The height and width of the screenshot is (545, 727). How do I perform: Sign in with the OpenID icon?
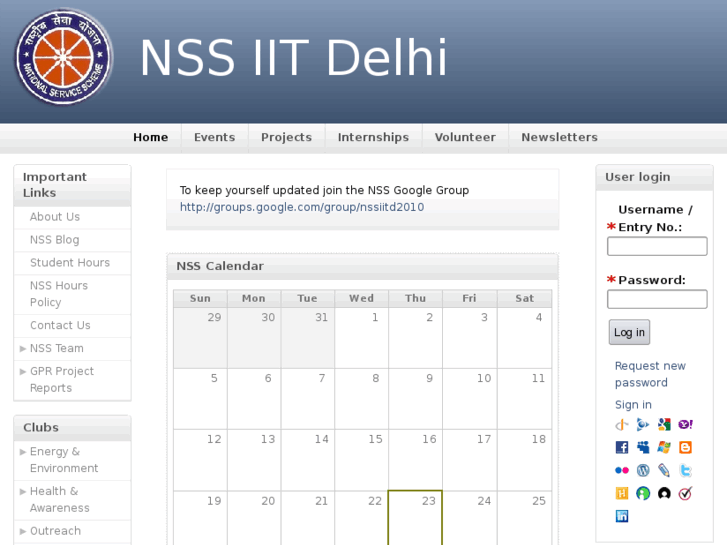click(x=622, y=424)
